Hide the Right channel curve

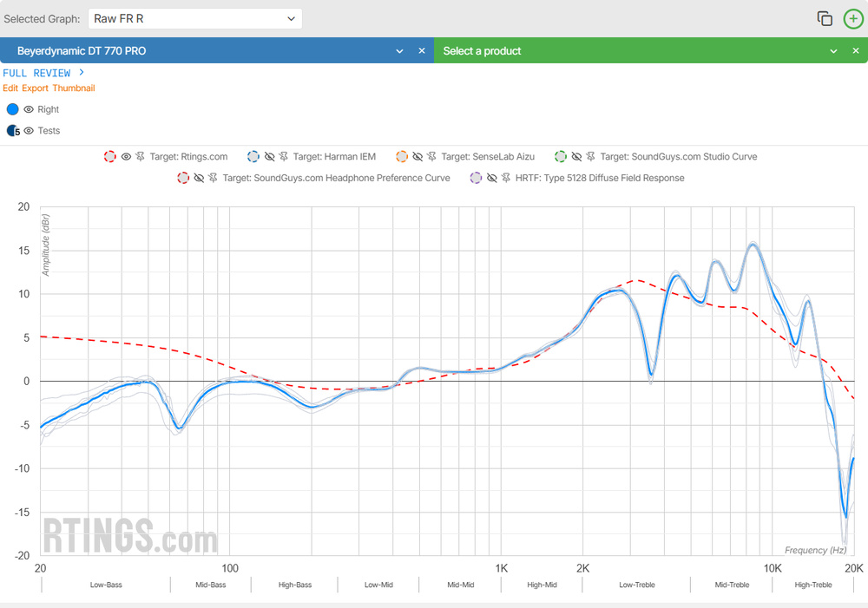click(29, 109)
